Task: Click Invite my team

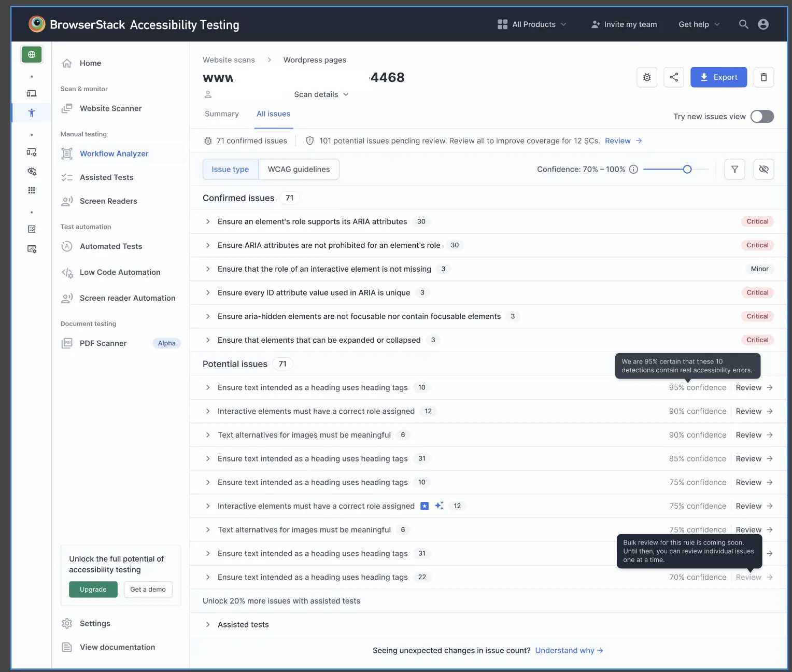Action: [x=624, y=24]
